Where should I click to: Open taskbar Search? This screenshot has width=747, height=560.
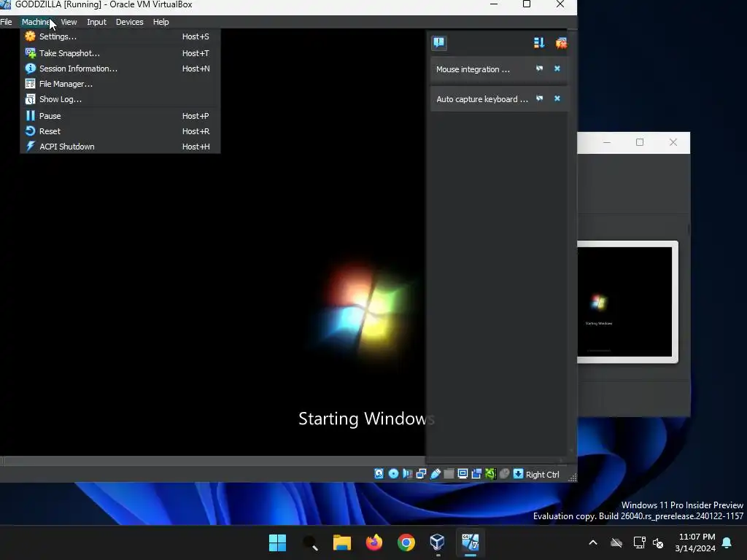pyautogui.click(x=309, y=542)
